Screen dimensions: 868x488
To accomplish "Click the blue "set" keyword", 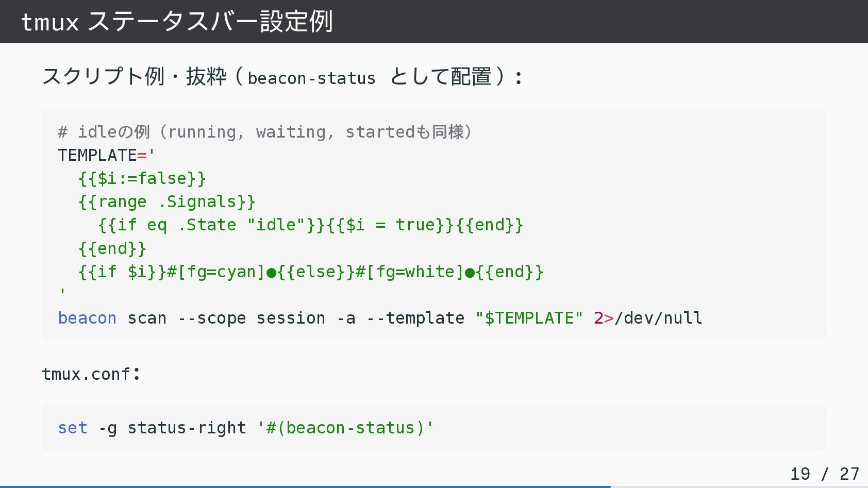I will [73, 428].
